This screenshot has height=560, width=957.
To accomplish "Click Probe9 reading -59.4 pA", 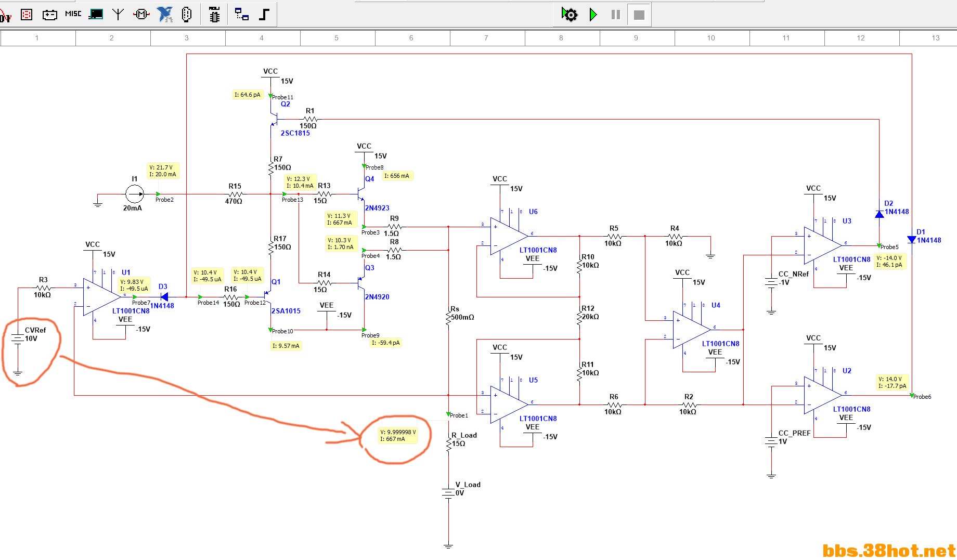I will click(x=386, y=343).
